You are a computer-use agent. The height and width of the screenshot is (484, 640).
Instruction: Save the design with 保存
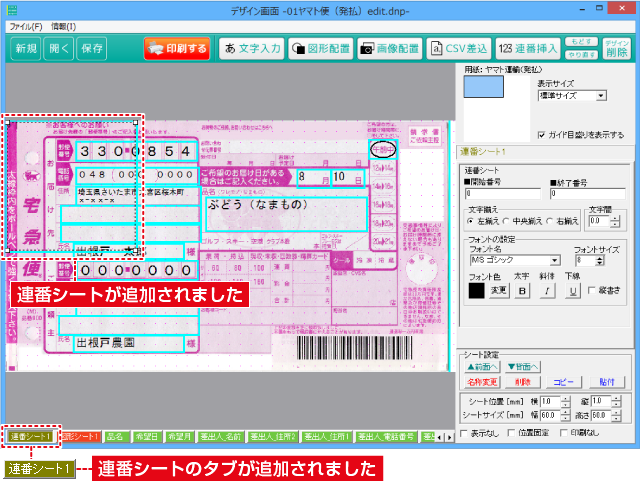pyautogui.click(x=92, y=49)
